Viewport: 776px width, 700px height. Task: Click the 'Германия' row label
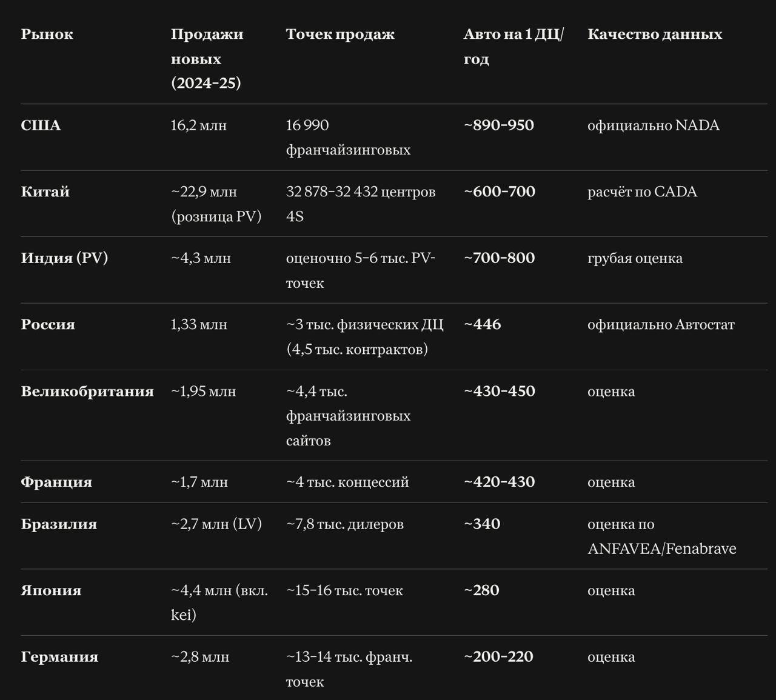point(59,657)
